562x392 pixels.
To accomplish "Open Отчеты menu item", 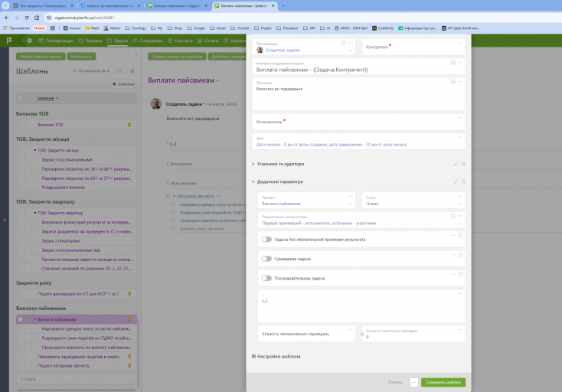I will [208, 41].
